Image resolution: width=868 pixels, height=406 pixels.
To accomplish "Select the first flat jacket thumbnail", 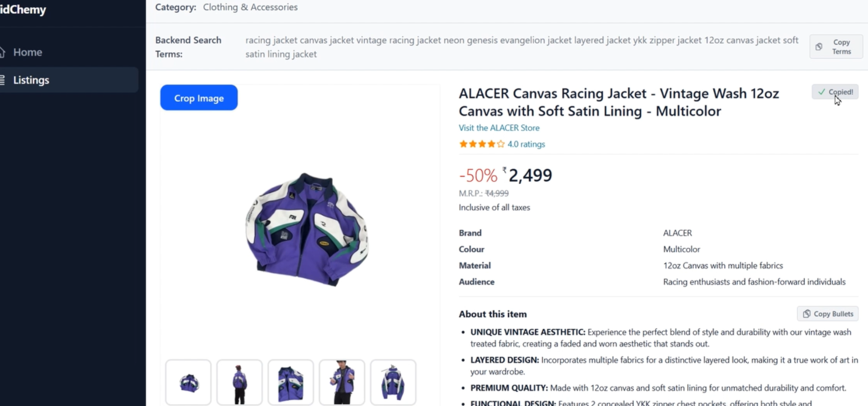I will tap(188, 383).
